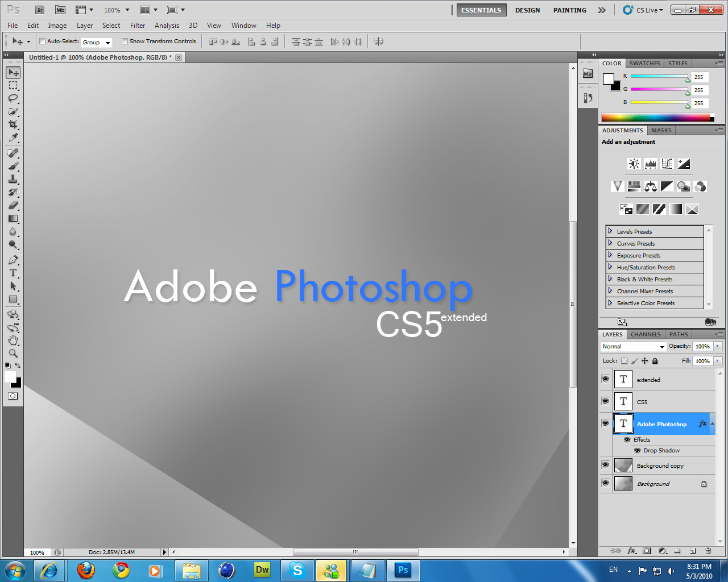Open the Image menu
728x582 pixels.
pyautogui.click(x=57, y=26)
